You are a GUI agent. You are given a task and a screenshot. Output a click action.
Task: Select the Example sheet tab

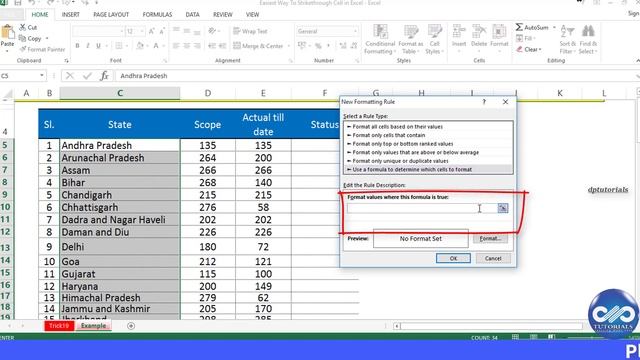(x=93, y=326)
